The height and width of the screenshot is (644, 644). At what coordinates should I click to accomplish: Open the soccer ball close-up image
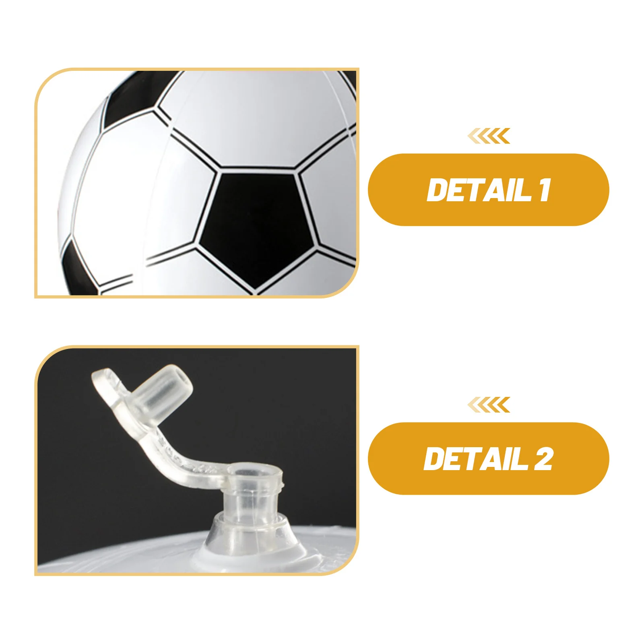tap(196, 183)
